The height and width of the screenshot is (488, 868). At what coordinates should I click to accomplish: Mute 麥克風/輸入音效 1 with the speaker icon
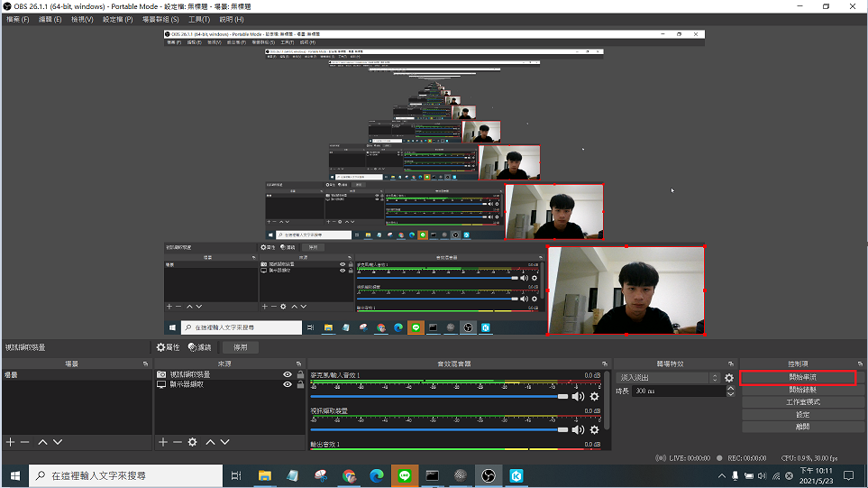[578, 397]
